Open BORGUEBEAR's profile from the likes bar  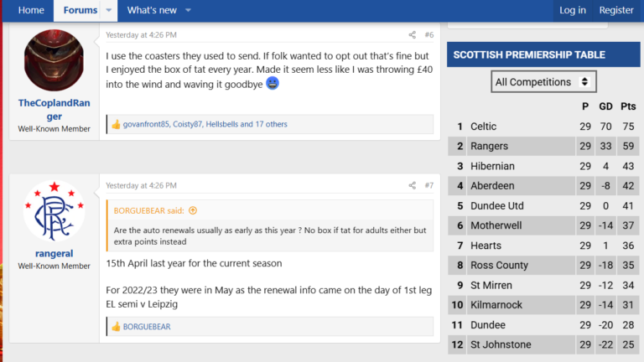pos(147,327)
